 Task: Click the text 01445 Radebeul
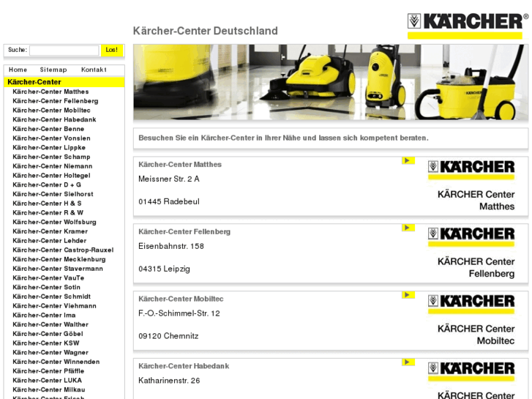click(169, 202)
